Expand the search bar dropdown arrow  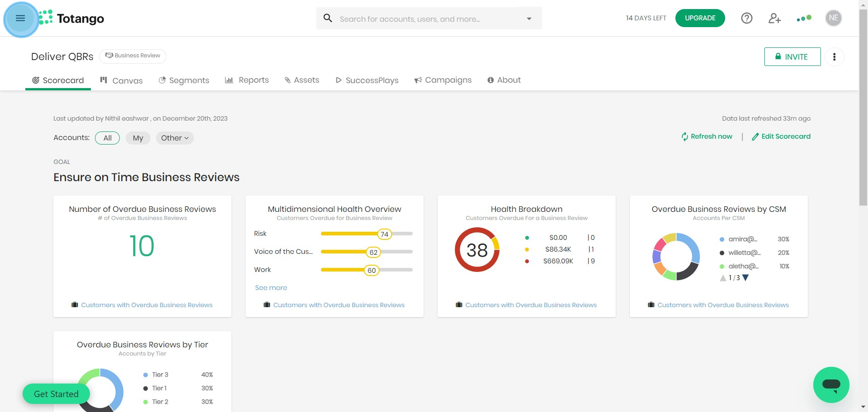tap(529, 19)
